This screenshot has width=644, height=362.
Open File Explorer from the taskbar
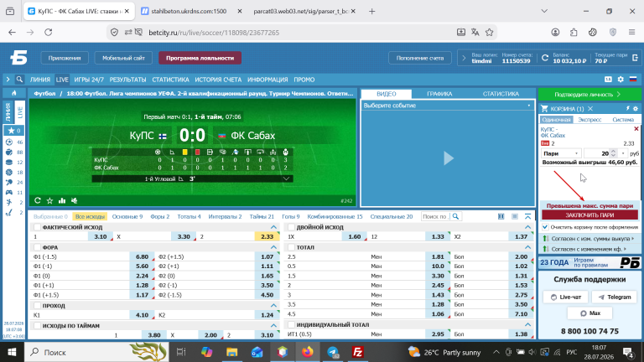[231, 352]
